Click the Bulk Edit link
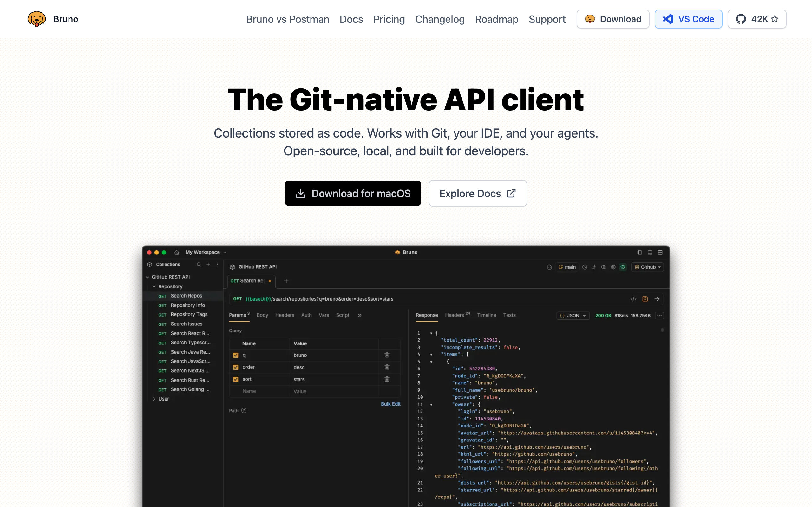This screenshot has width=812, height=507. (x=390, y=404)
